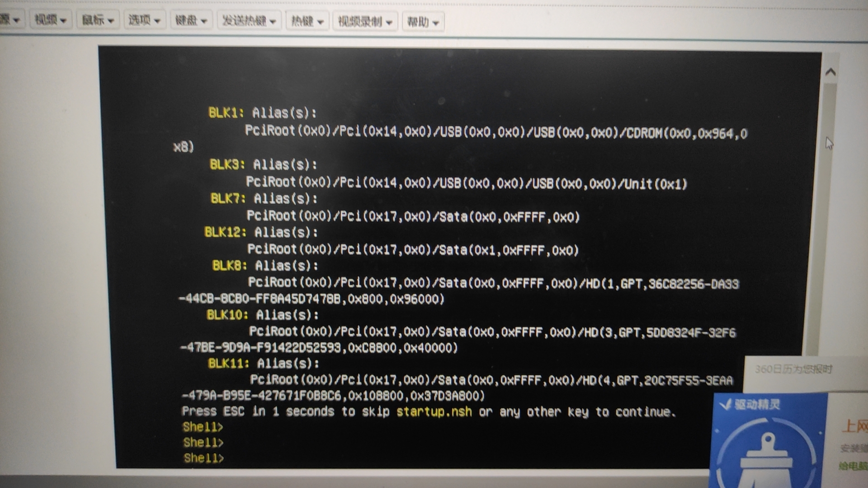Click the 热键 menu button

click(307, 21)
